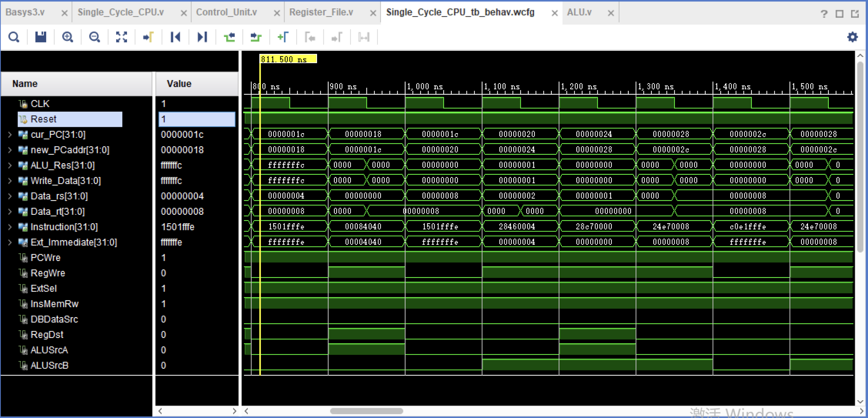Click Previous Marker icon
This screenshot has height=418, width=868.
coord(310,37)
